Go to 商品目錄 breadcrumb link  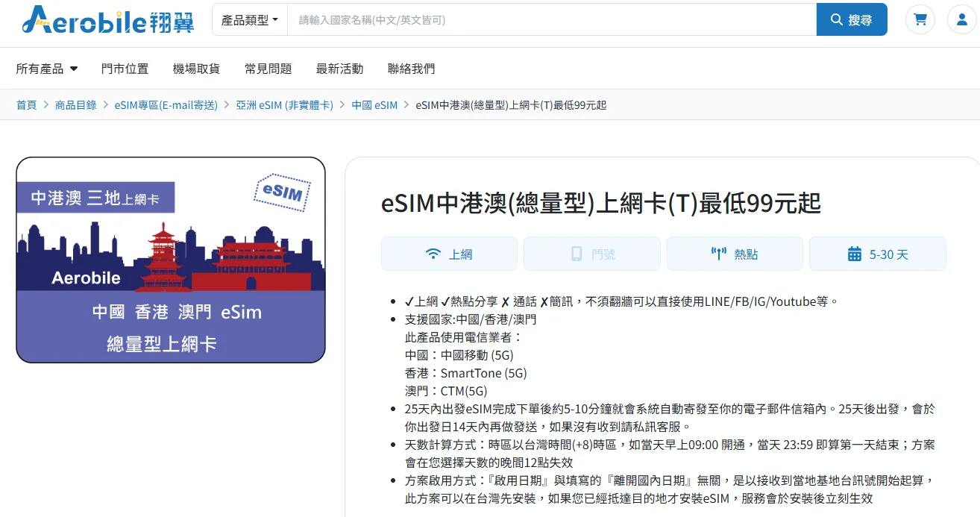tap(76, 105)
